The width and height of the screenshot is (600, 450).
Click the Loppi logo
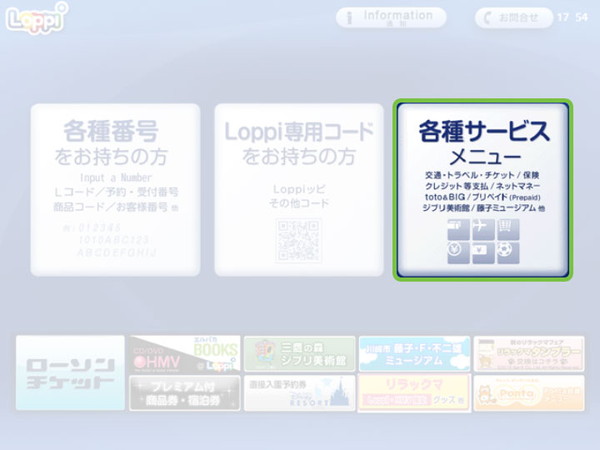[x=37, y=18]
